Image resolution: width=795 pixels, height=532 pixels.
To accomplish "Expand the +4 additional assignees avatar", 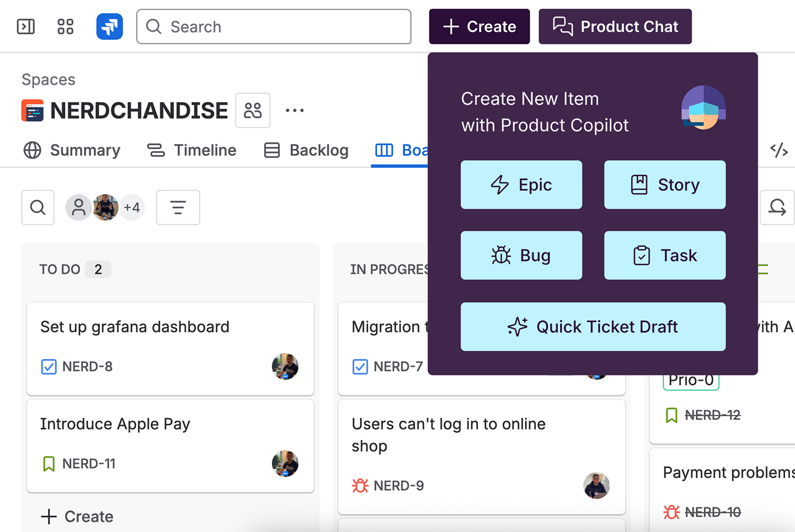I will [132, 207].
